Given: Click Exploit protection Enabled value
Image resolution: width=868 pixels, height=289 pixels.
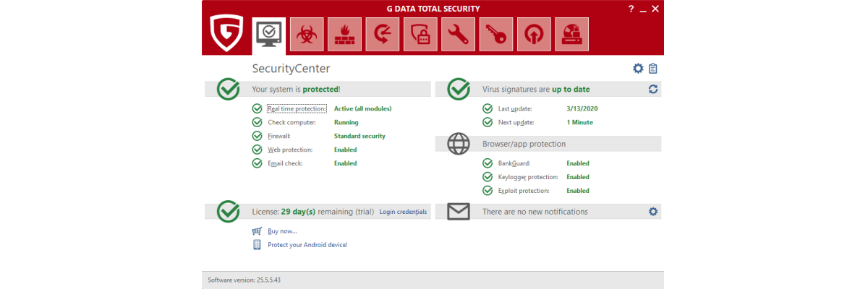Looking at the screenshot, I should pos(578,191).
